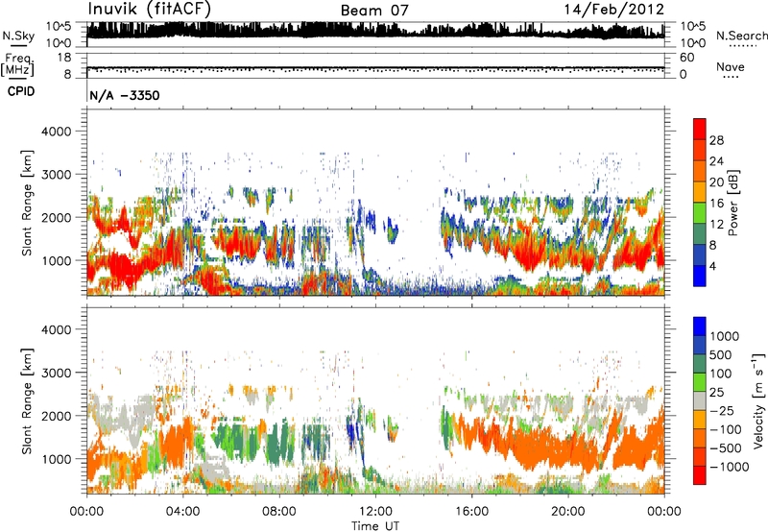Click the orange Velocity segment between -100 and -500

pyautogui.click(x=700, y=438)
